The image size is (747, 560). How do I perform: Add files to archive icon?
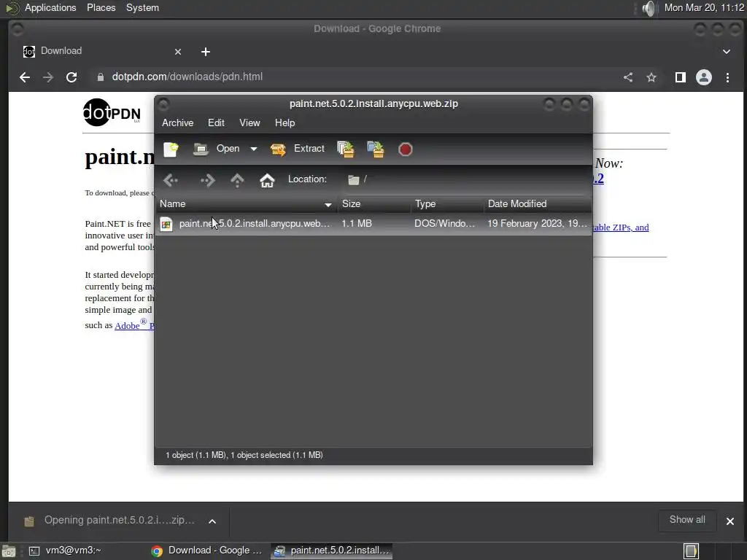pyautogui.click(x=346, y=149)
